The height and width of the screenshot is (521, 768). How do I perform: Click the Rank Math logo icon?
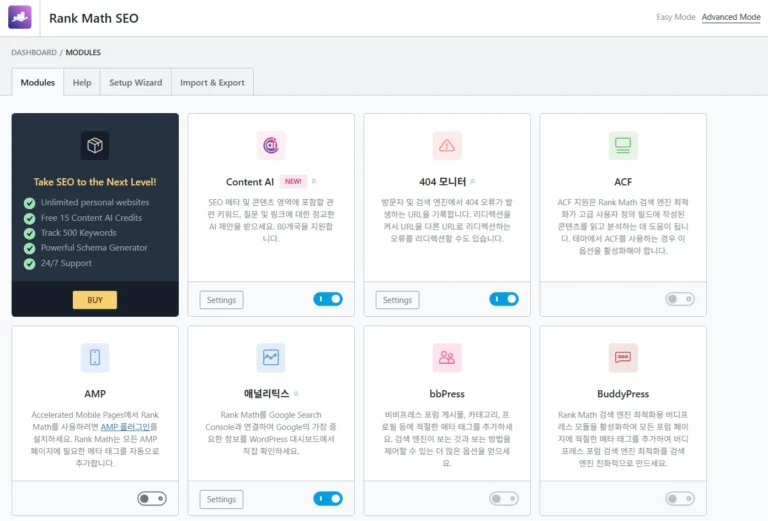point(20,17)
